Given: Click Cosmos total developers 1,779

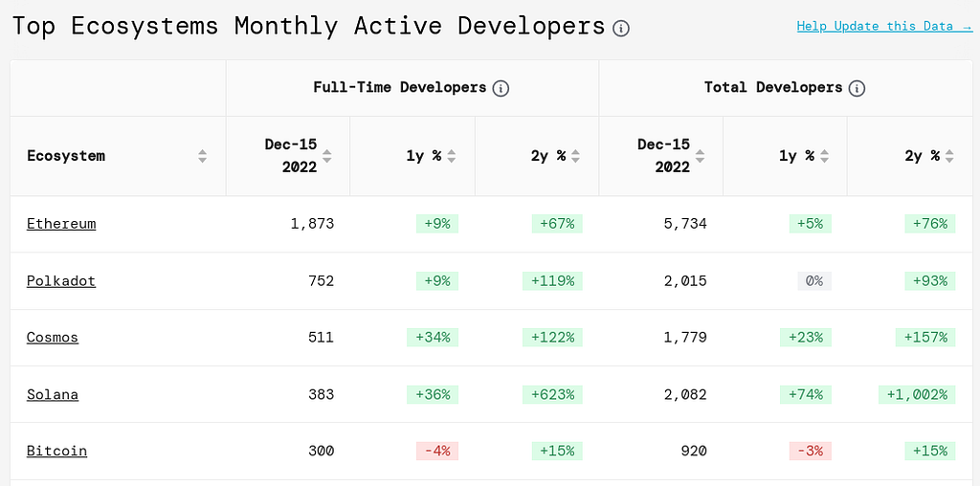Looking at the screenshot, I should coord(685,338).
